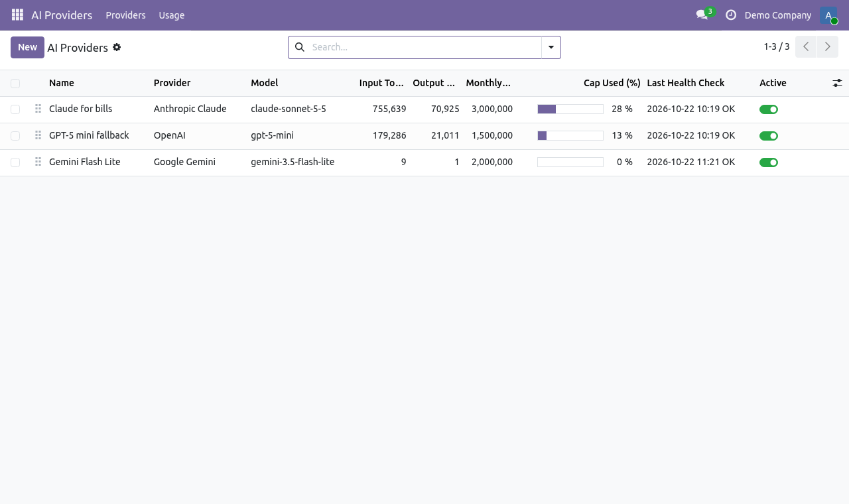Screen dimensions: 849x504
Task: Open the Providers menu
Action: click(125, 15)
